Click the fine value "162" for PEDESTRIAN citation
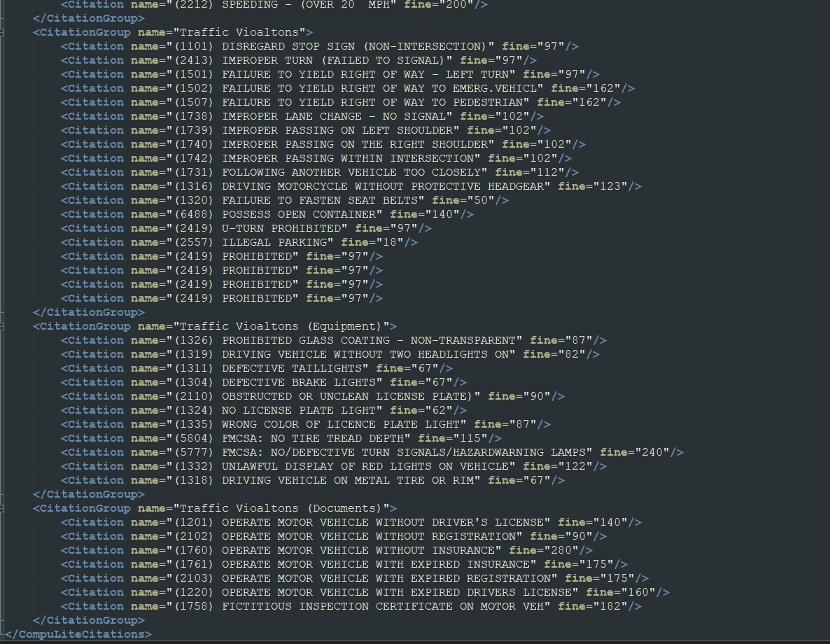830x644 pixels. [589, 102]
